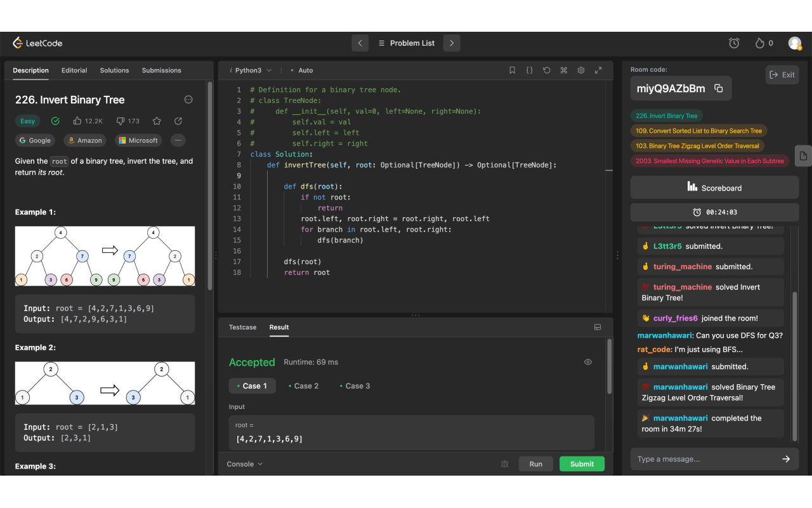This screenshot has height=508, width=812.
Task: Toggle the eye icon beside Accepted result
Action: pos(587,362)
